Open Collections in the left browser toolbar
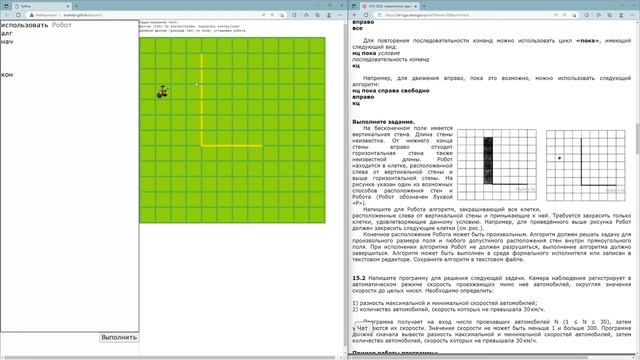 pyautogui.click(x=318, y=15)
